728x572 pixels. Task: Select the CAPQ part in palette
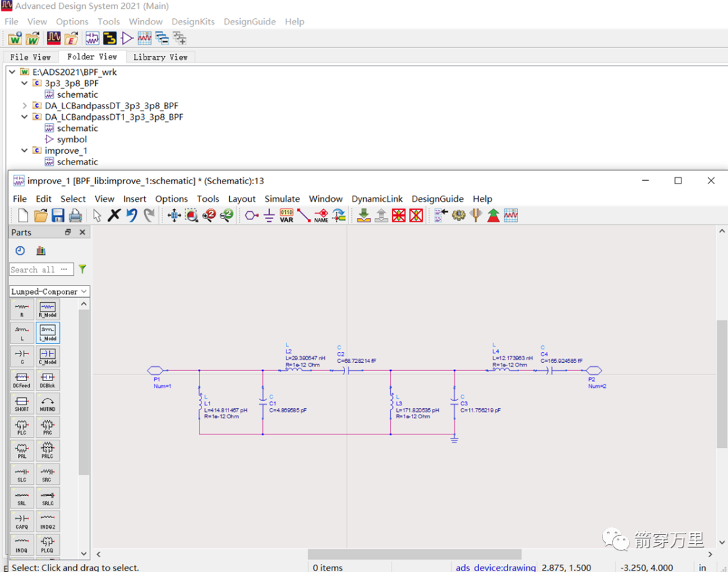point(22,521)
